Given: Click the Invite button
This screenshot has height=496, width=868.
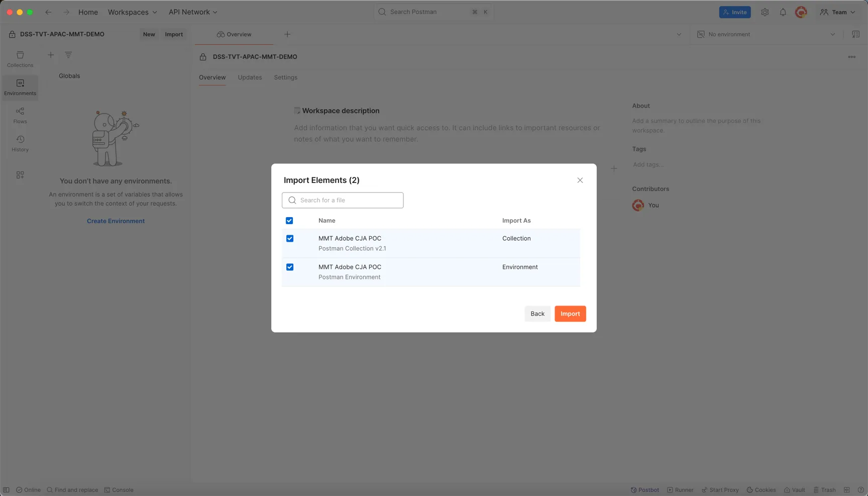Looking at the screenshot, I should click(734, 12).
